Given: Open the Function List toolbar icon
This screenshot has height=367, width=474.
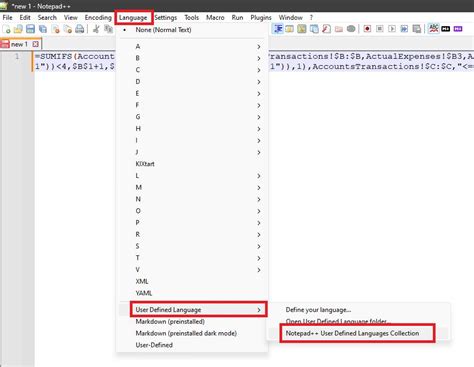Looking at the screenshot, I should [326, 29].
